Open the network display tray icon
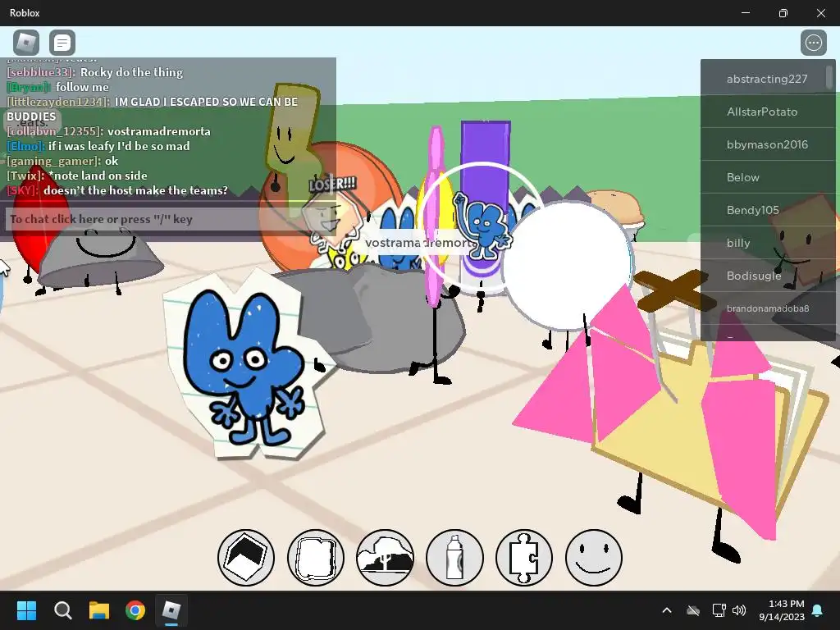The image size is (840, 630). (x=719, y=610)
